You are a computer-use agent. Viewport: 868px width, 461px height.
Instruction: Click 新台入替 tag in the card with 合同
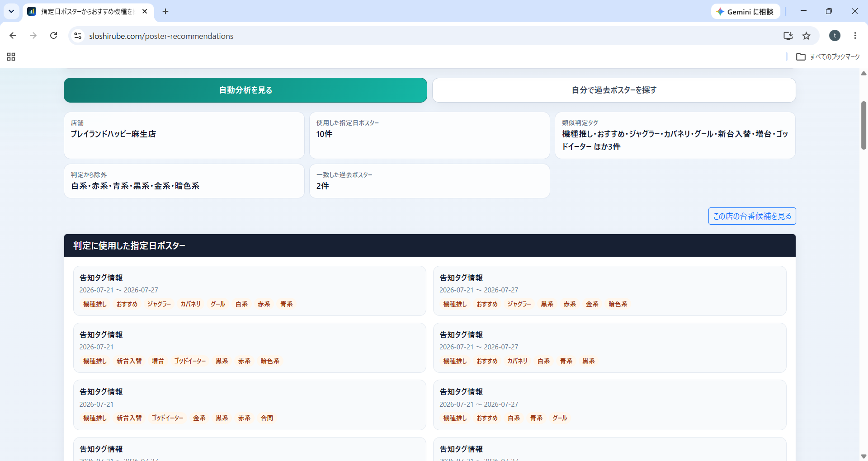pos(129,418)
